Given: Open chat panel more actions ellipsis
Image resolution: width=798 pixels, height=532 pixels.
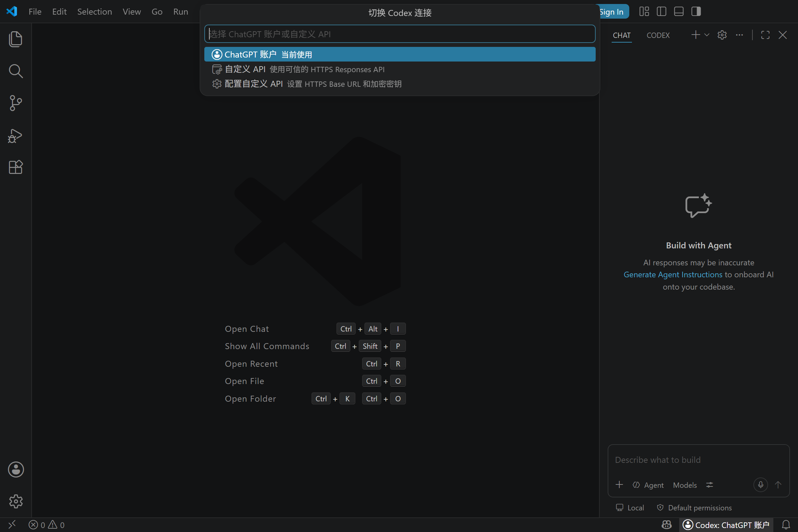Looking at the screenshot, I should click(739, 35).
